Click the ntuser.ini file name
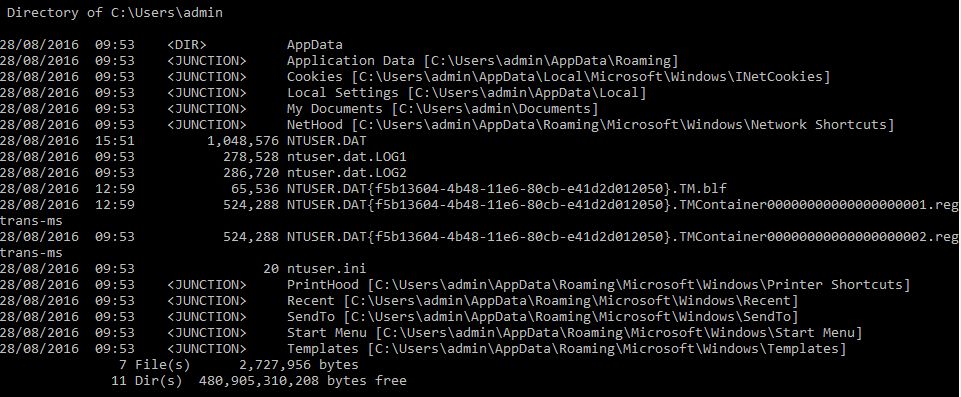Viewport: 961px width, 397px height. pos(327,268)
